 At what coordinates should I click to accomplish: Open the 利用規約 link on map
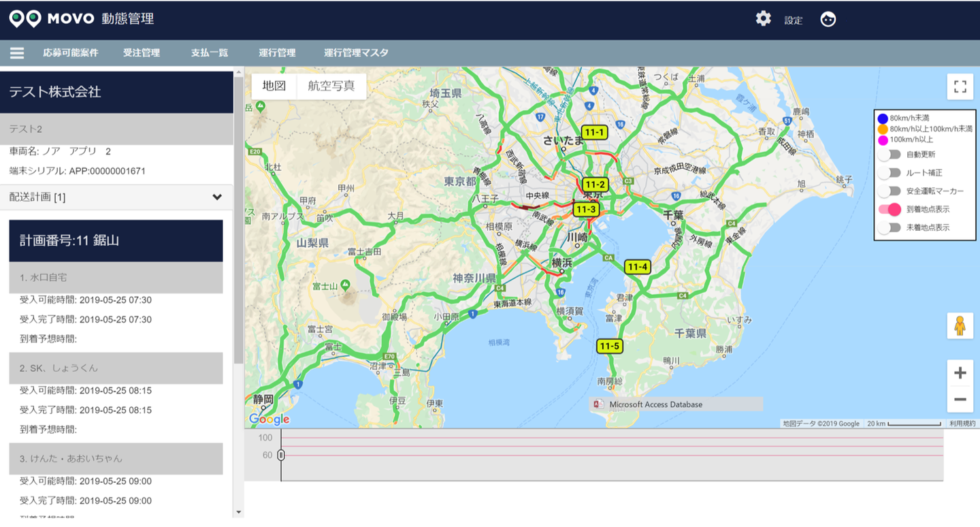coord(962,424)
